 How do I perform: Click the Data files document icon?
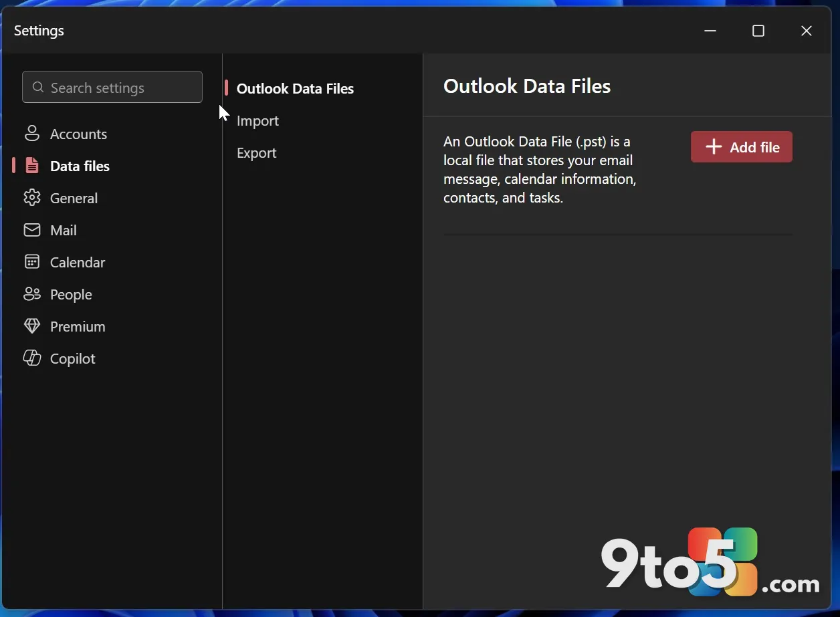32,166
